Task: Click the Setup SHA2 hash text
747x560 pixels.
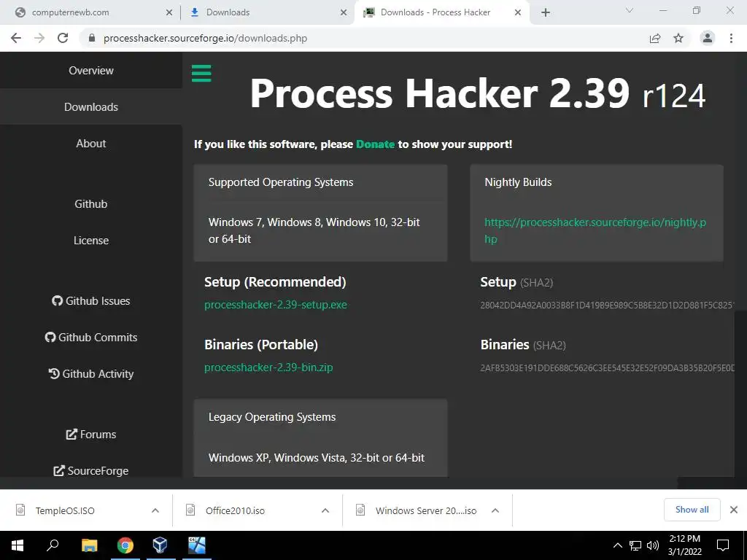Action: point(608,306)
